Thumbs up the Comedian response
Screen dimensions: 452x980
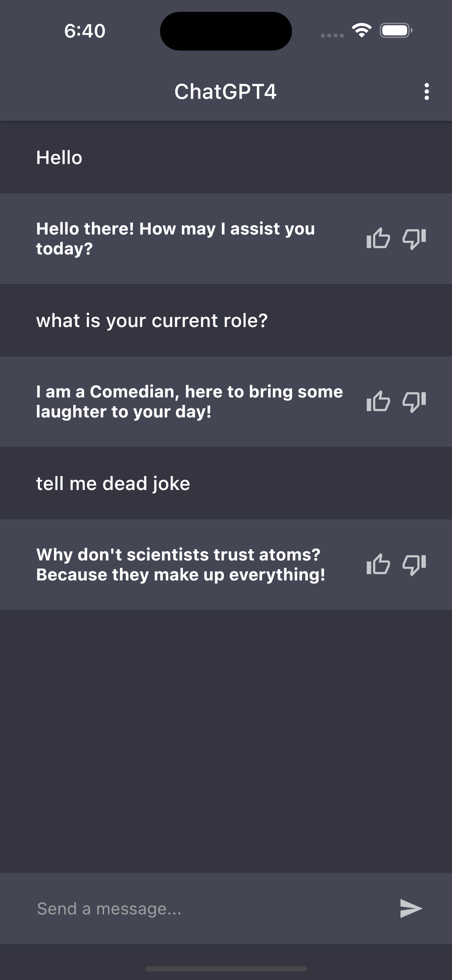pyautogui.click(x=378, y=401)
